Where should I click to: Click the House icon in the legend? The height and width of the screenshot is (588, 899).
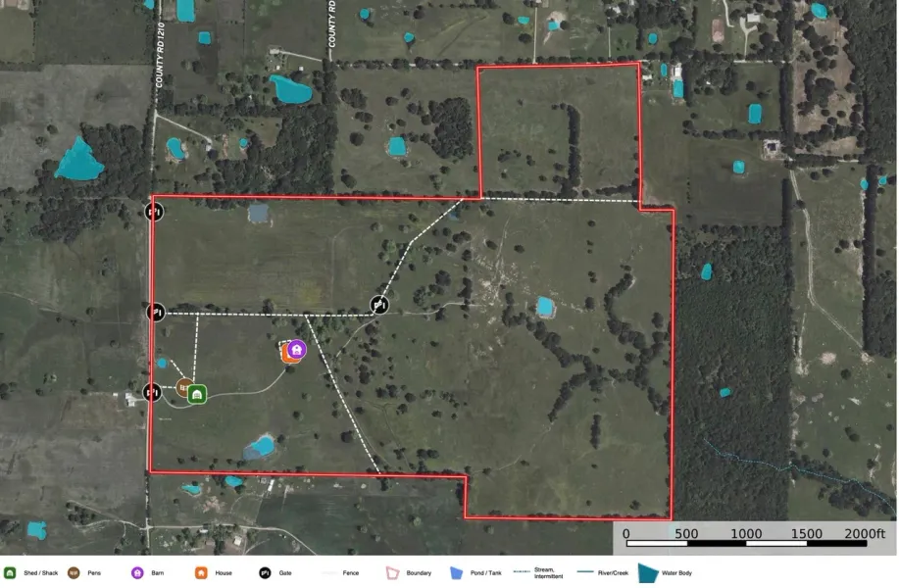(x=201, y=573)
